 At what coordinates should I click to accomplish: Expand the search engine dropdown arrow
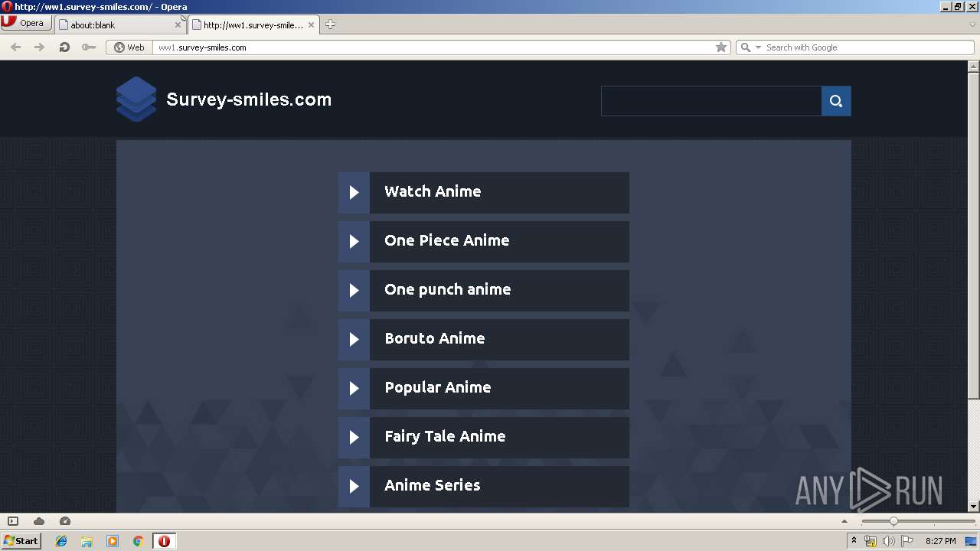coord(758,47)
